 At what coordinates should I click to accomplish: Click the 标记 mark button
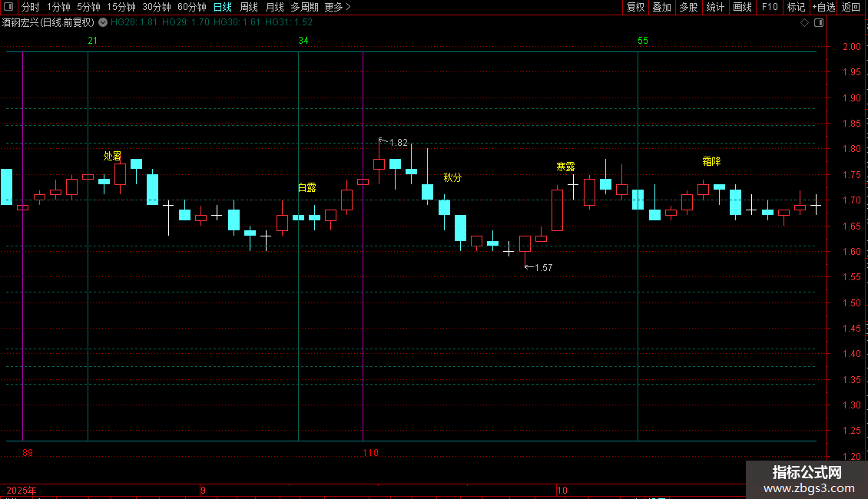[x=796, y=7]
